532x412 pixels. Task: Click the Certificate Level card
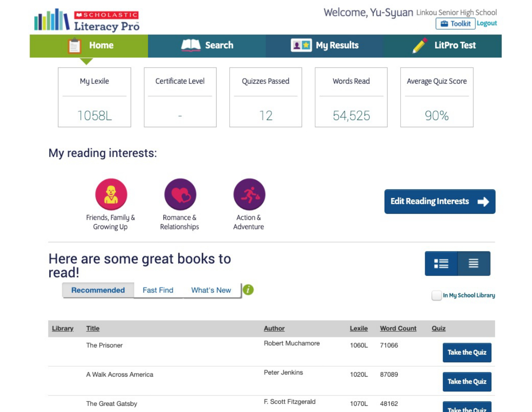(180, 97)
